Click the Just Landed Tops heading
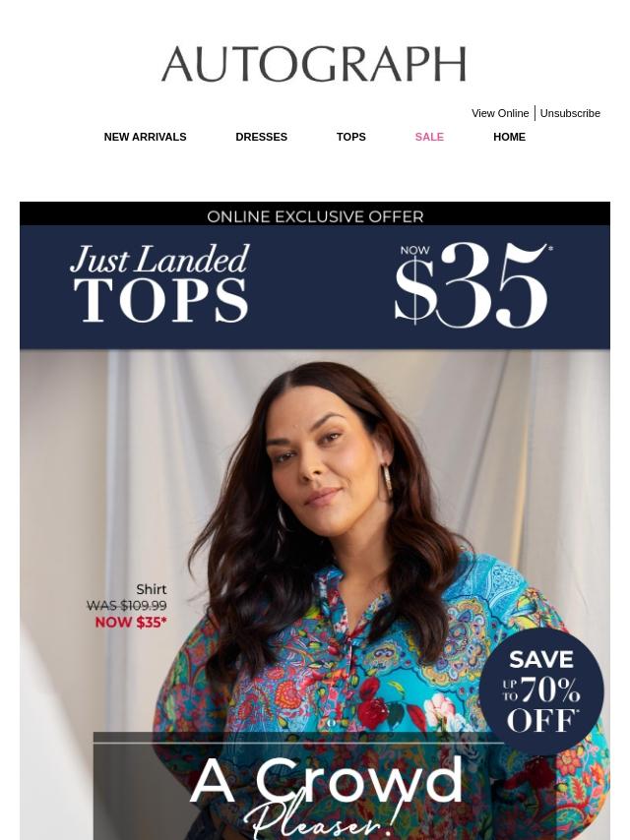 coord(159,283)
